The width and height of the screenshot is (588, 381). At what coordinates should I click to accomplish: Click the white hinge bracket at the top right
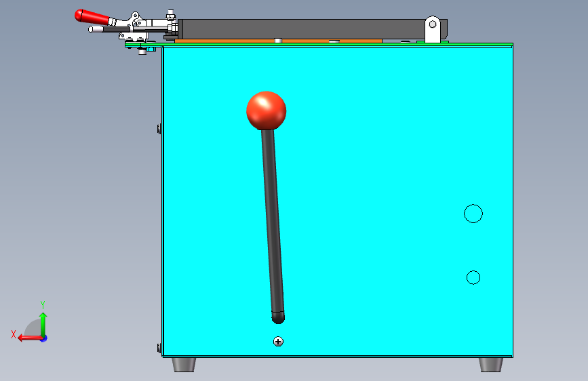pos(433,29)
